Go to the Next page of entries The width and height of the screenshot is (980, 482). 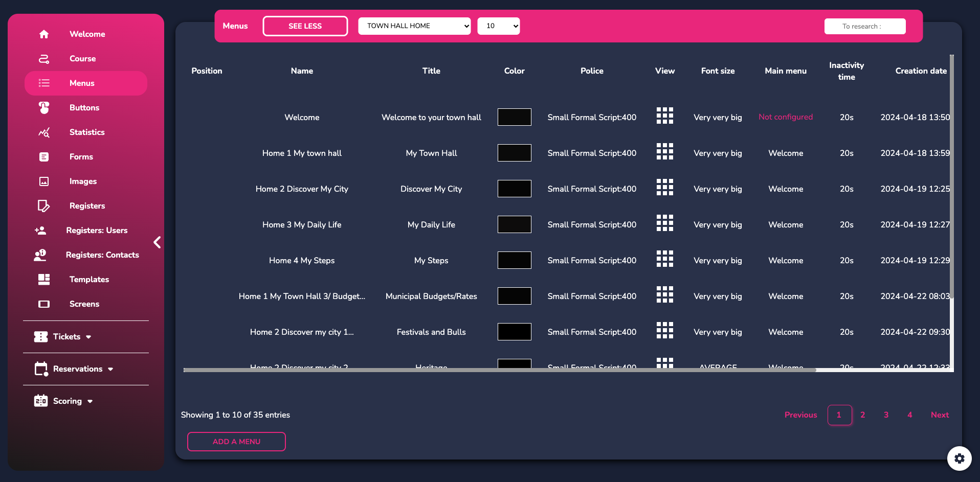939,415
